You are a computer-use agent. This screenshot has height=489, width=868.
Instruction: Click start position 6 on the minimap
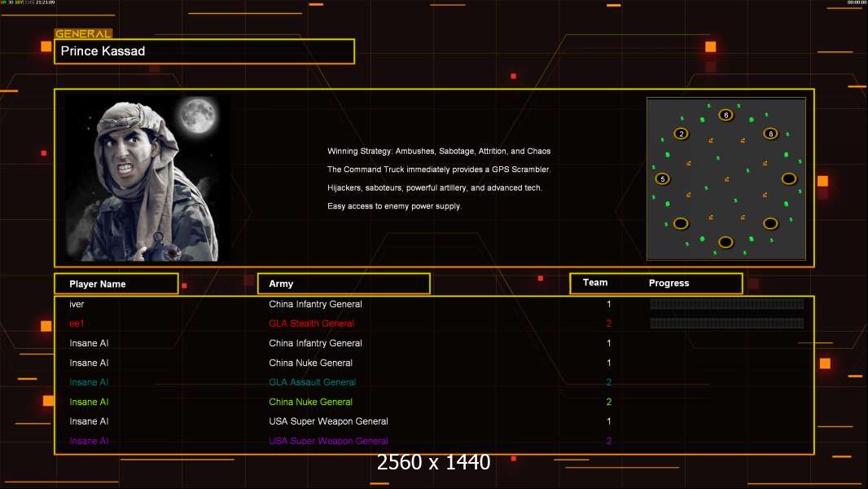(x=726, y=115)
